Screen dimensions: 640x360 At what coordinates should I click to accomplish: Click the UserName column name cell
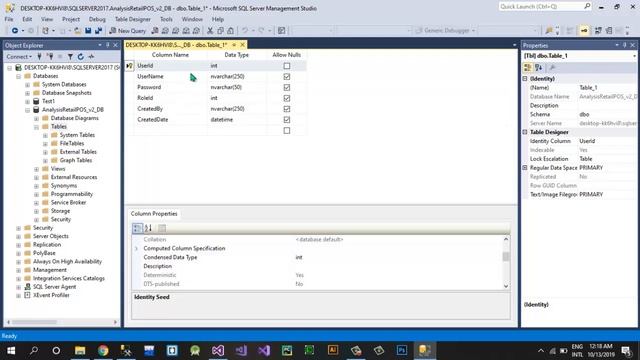click(170, 77)
